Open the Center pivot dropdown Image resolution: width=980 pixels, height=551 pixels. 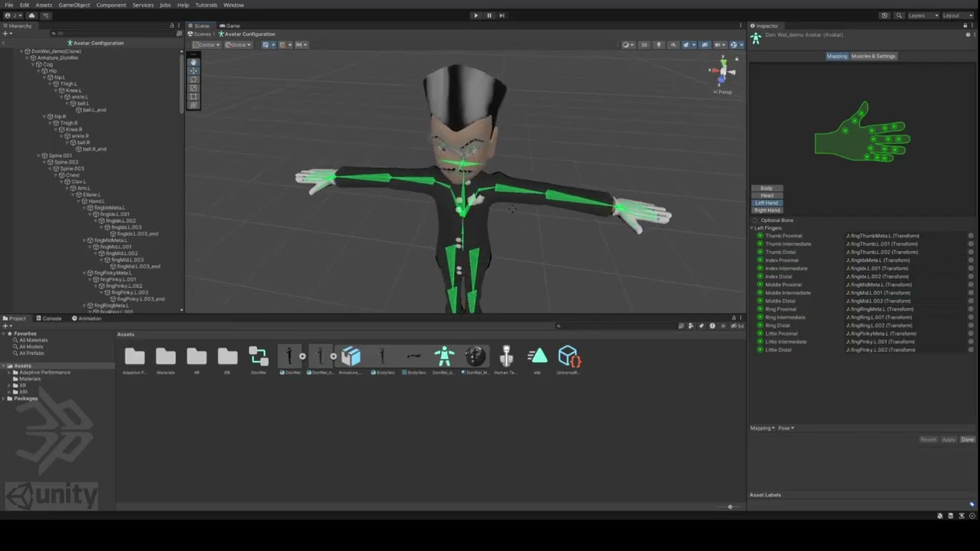tap(206, 44)
